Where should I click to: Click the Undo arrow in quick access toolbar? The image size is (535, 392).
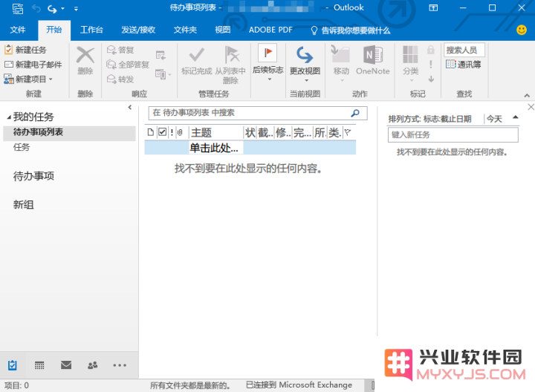coord(36,8)
